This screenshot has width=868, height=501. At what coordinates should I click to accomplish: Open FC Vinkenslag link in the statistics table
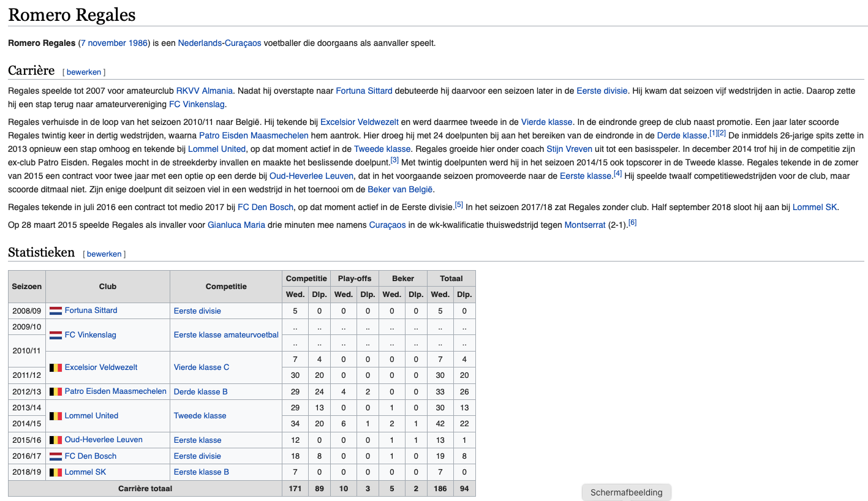click(x=91, y=335)
